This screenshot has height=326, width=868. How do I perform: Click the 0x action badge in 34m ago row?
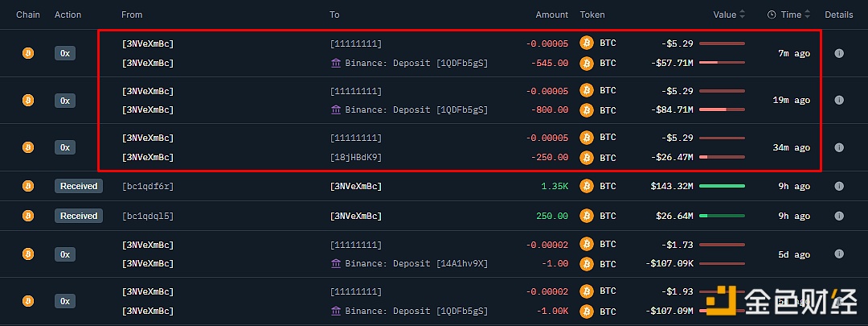pos(65,147)
